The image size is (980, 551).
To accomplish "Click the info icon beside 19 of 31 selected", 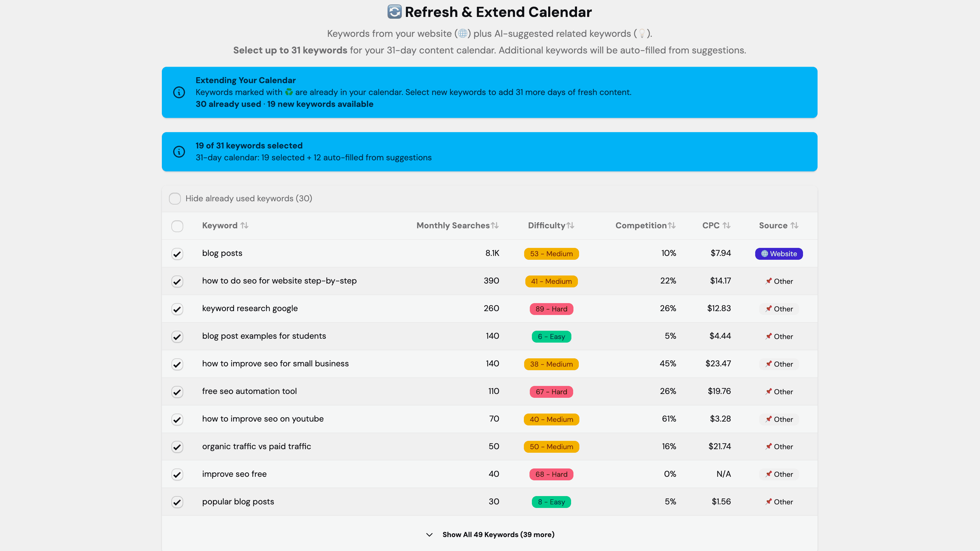I will pos(179,151).
